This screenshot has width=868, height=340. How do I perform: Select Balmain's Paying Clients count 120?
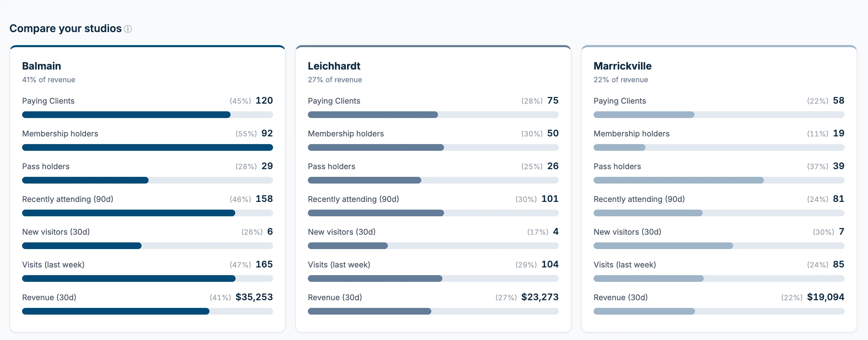(264, 100)
